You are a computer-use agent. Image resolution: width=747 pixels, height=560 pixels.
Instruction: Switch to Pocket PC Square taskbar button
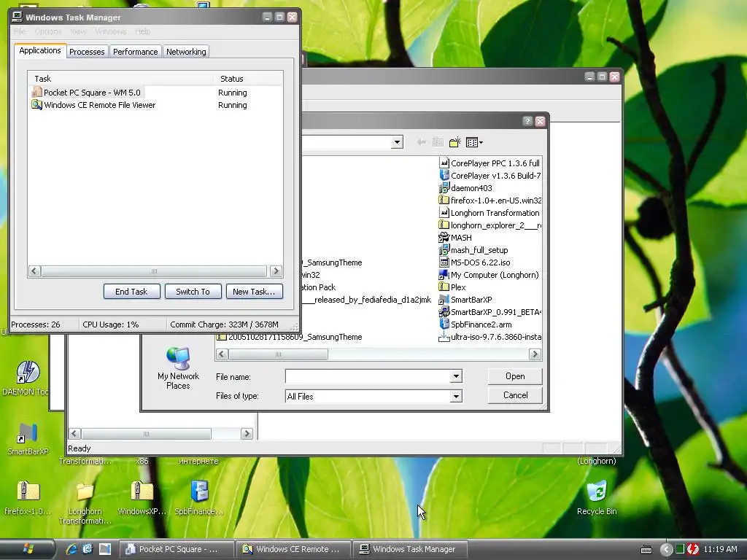click(177, 549)
